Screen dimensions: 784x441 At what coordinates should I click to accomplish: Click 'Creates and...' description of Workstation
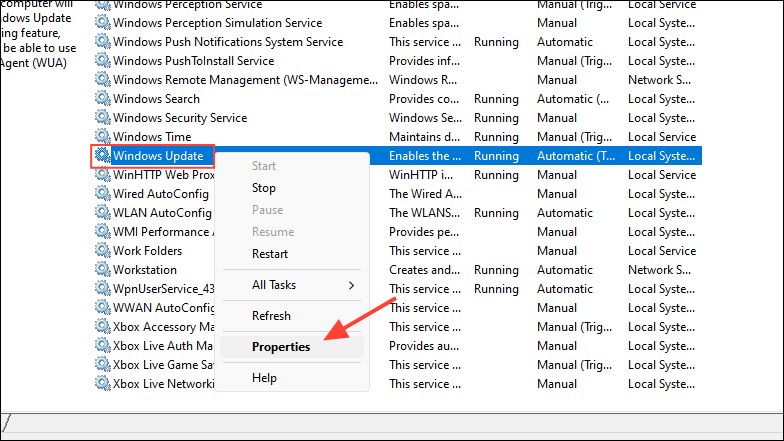point(424,270)
